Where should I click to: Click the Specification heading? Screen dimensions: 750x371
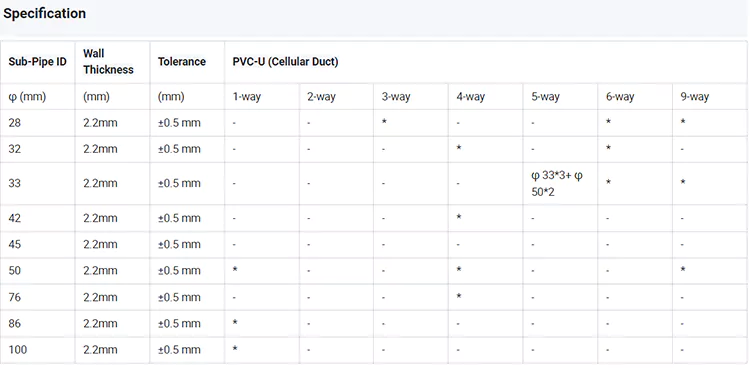(44, 13)
